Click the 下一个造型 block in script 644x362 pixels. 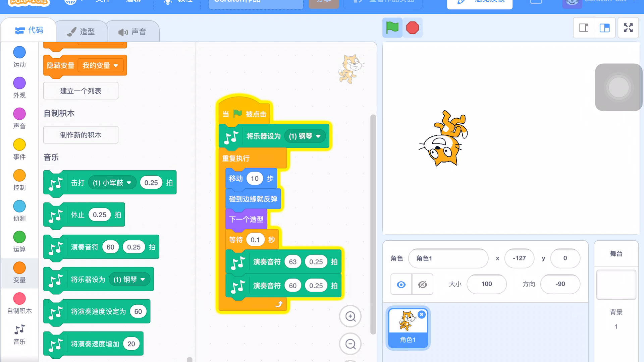click(x=246, y=219)
